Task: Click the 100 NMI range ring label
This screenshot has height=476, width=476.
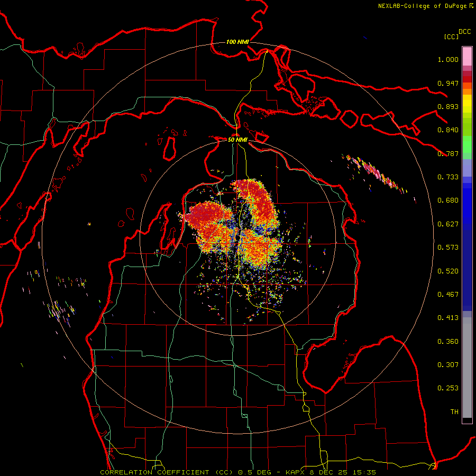Action: click(x=237, y=42)
